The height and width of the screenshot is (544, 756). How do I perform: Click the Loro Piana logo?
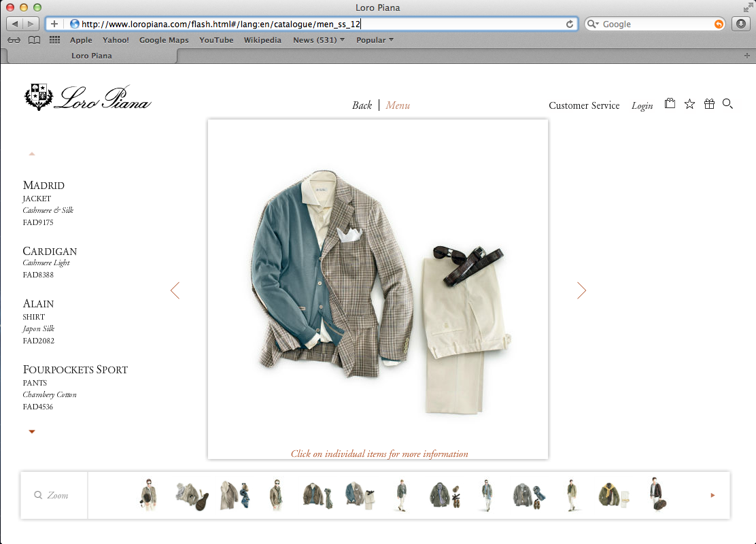tap(87, 97)
